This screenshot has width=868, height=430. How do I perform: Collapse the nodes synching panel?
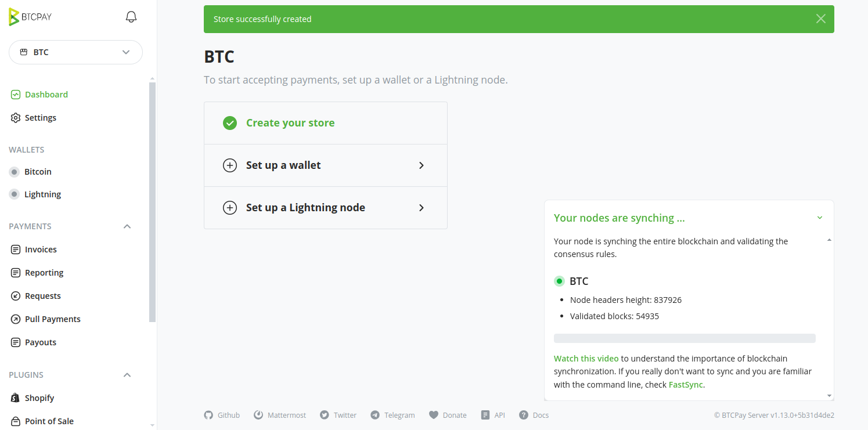coord(820,218)
